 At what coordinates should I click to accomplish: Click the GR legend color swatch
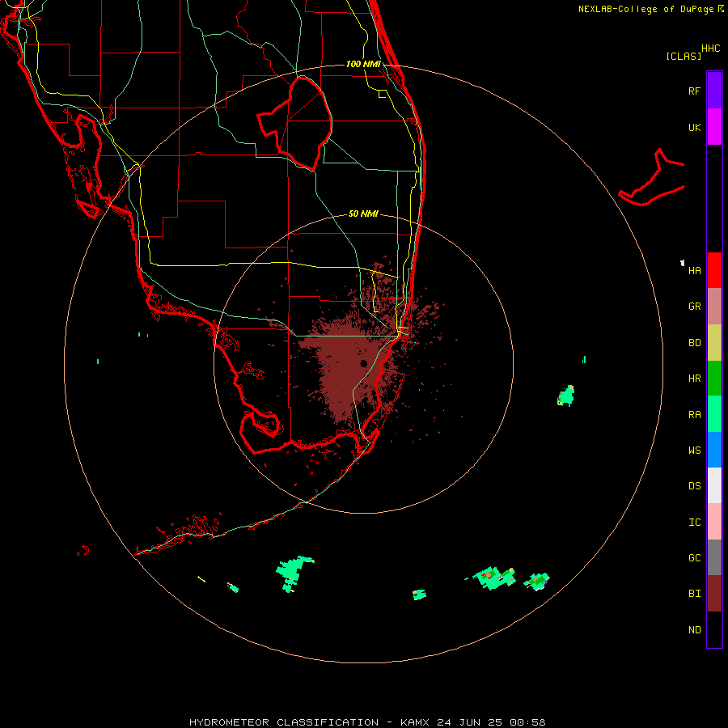(714, 307)
